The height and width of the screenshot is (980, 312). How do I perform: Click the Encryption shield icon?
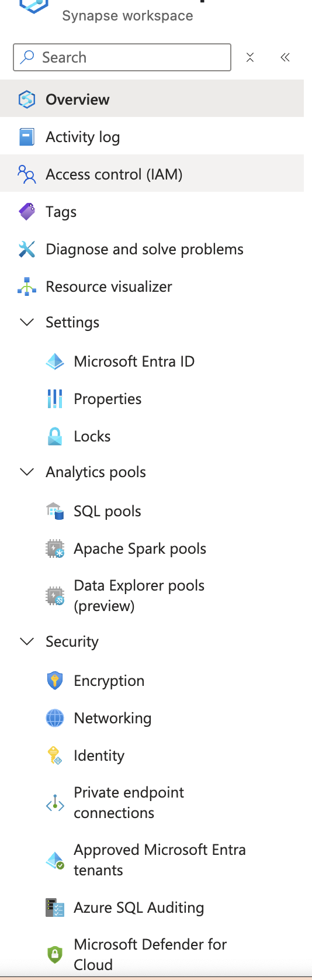pos(55,681)
